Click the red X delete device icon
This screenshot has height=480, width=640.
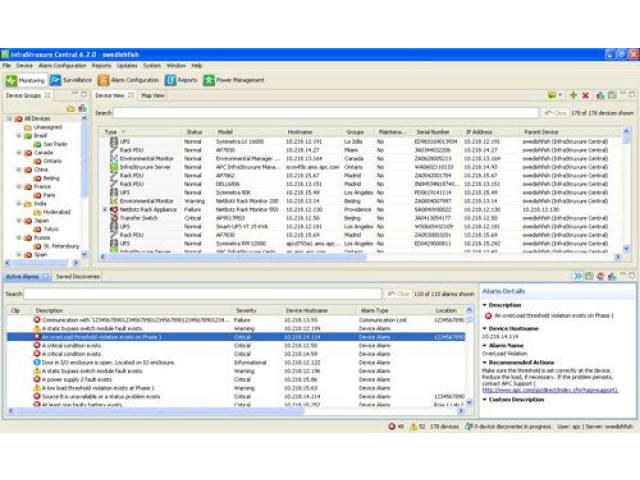(x=585, y=95)
